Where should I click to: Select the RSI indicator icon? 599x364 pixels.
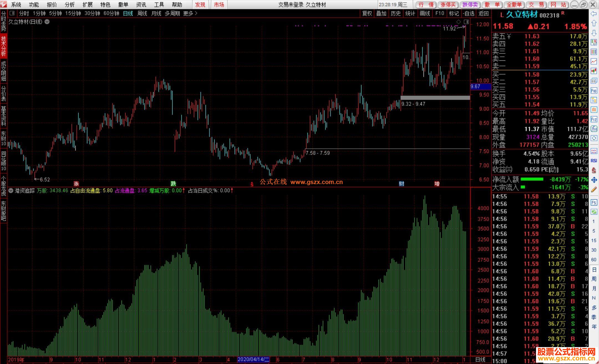[x=594, y=161]
